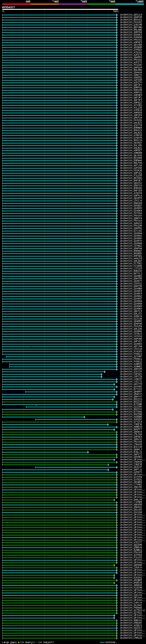Click the cyan ~100% identity legend bar
The image size is (146, 644).
tap(130, 4)
